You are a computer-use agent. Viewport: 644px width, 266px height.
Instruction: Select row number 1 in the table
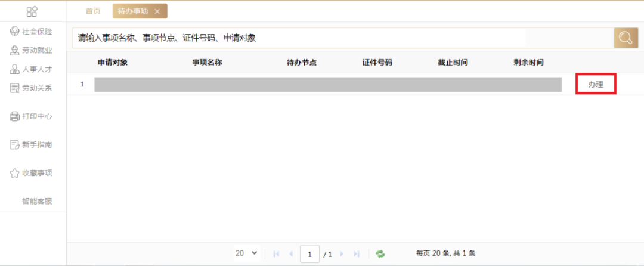82,84
